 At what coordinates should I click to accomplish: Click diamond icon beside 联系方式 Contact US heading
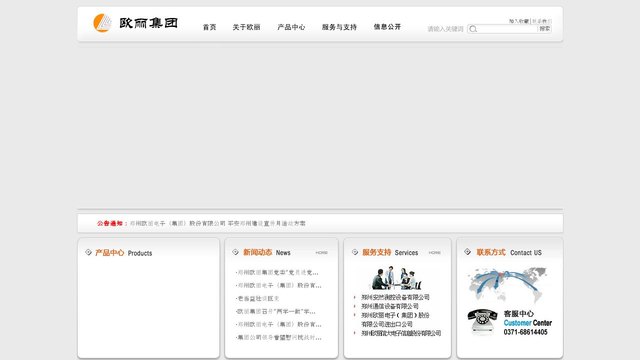click(468, 252)
